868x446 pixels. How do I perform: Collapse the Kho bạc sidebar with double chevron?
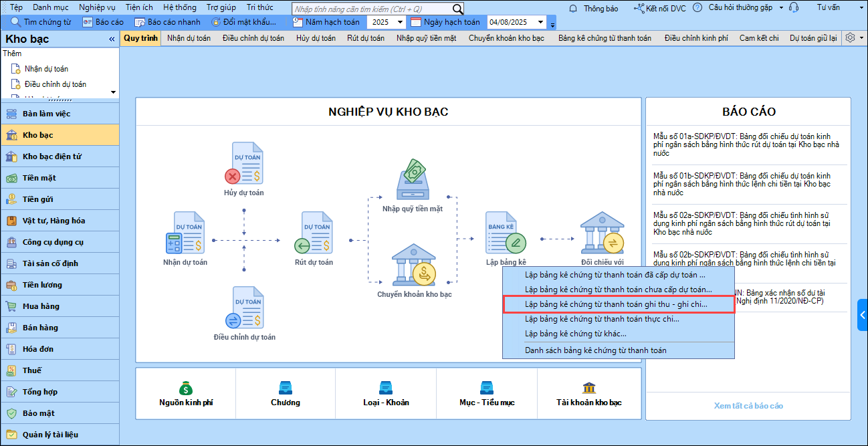(112, 39)
